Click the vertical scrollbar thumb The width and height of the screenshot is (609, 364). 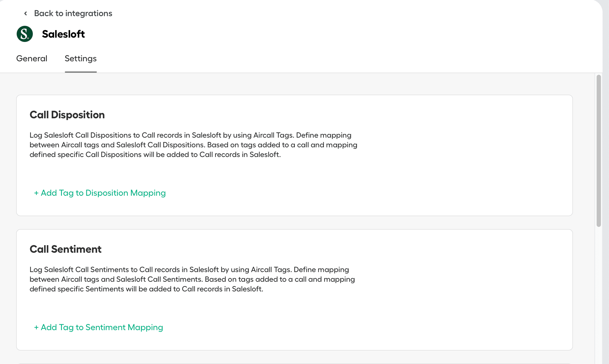[599, 151]
